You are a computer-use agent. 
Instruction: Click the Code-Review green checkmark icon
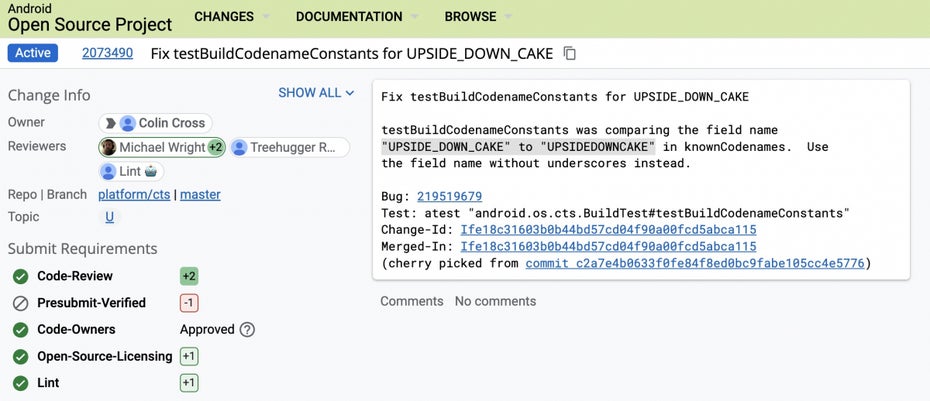21,276
